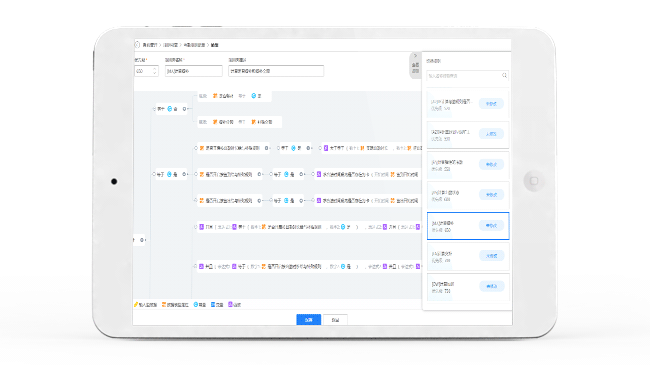Select the blue-outlined highlighted list card
The image size is (650, 365).
click(468, 226)
